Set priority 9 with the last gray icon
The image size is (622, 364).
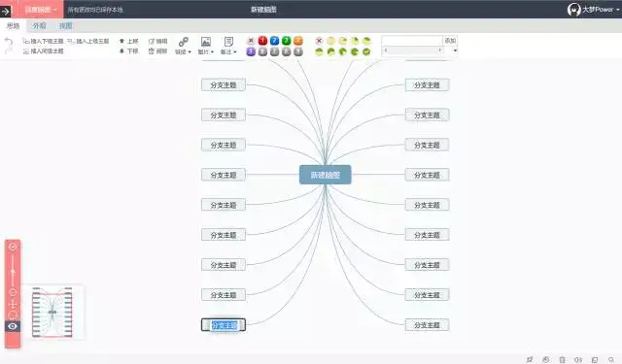click(x=298, y=51)
